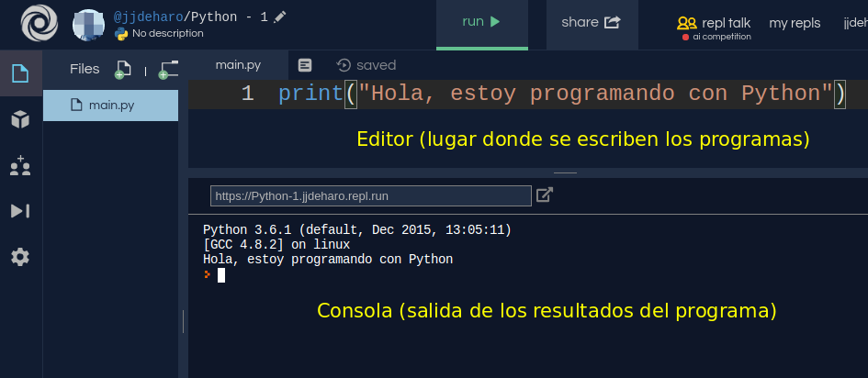Switch to the main.py editor tab

238,65
